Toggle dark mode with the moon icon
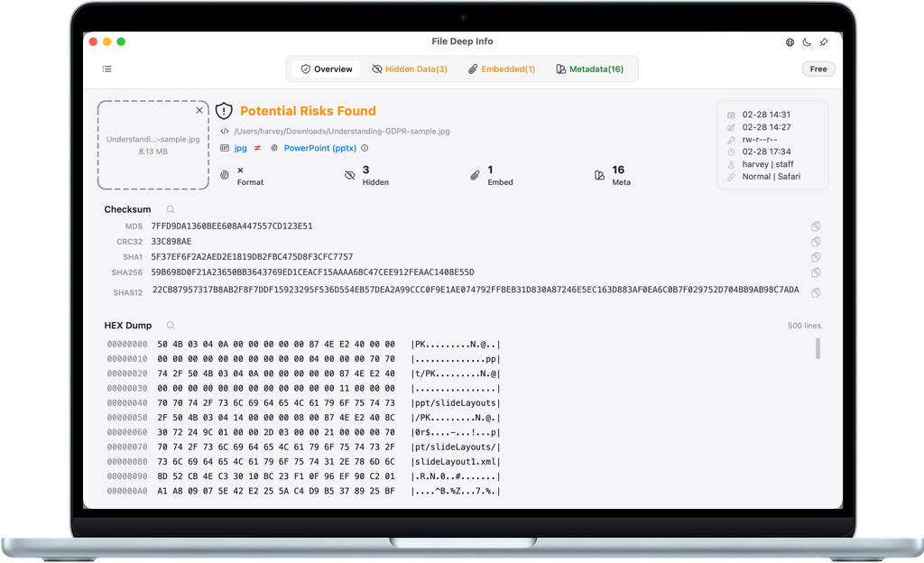 807,42
